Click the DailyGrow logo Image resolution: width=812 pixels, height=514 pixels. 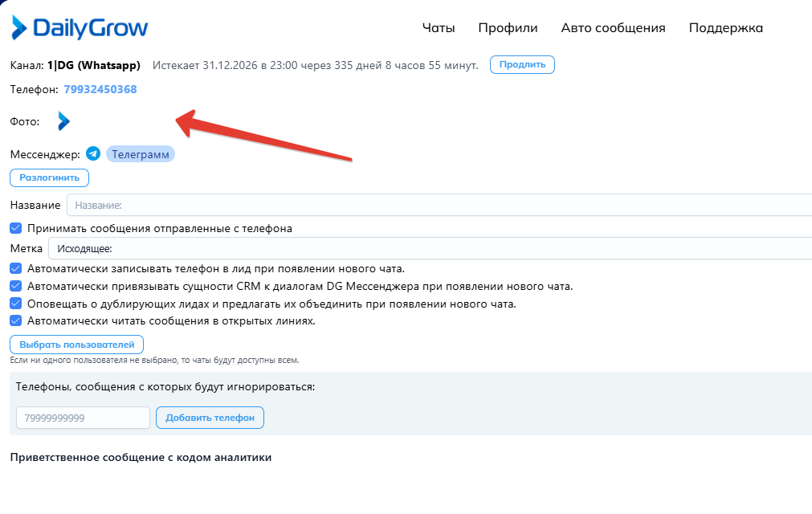point(79,28)
